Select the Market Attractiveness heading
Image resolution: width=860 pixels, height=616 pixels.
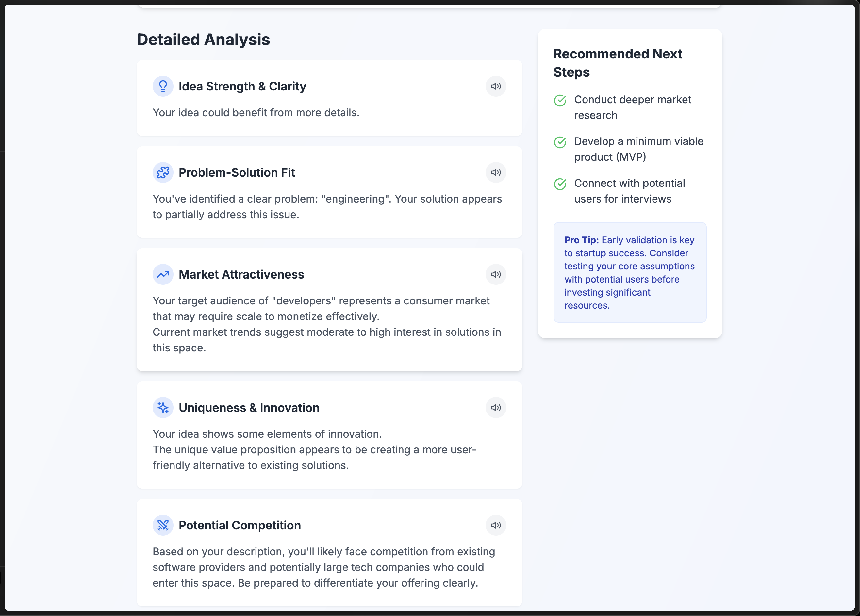[x=241, y=274]
